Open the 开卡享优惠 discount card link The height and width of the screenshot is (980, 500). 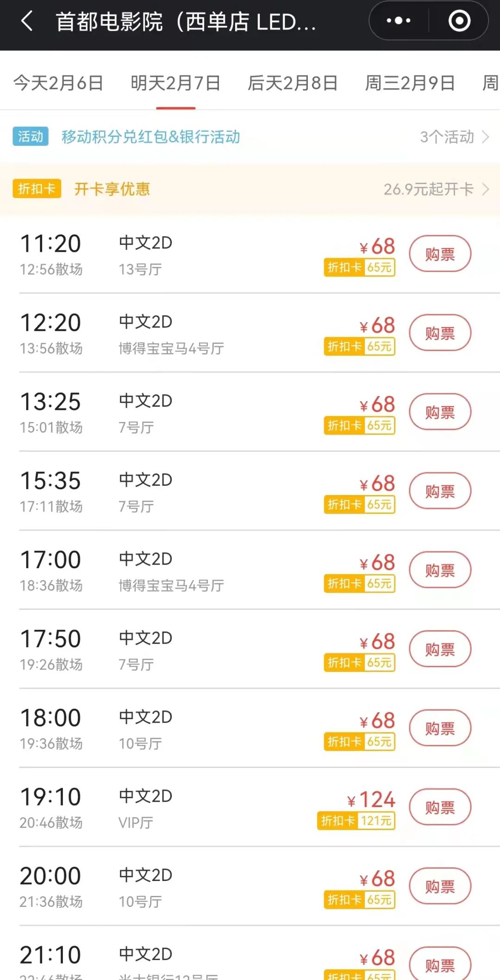(112, 189)
